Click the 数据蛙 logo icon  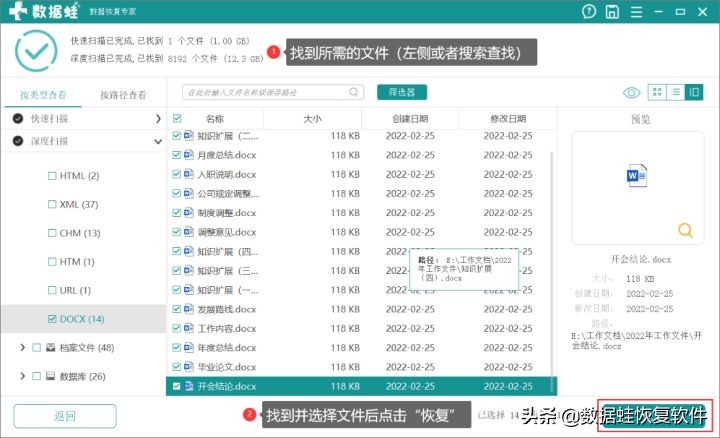pos(17,11)
